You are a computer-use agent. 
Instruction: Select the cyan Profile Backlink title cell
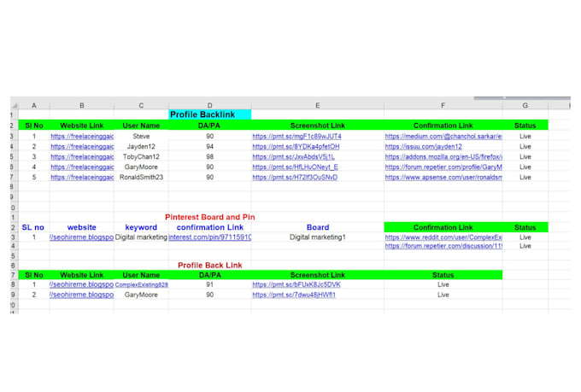click(x=209, y=114)
